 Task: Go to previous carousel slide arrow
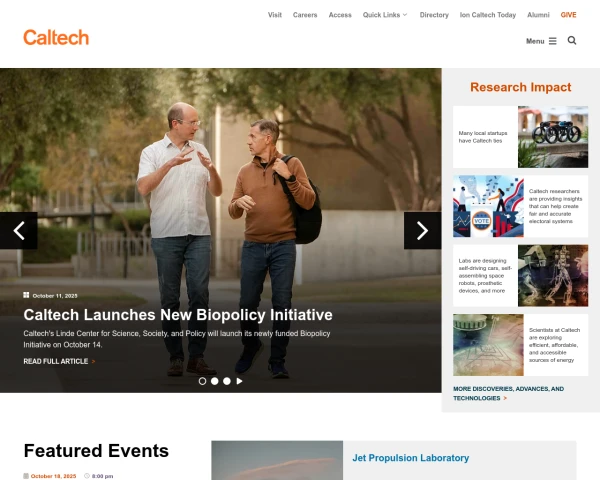[19, 231]
